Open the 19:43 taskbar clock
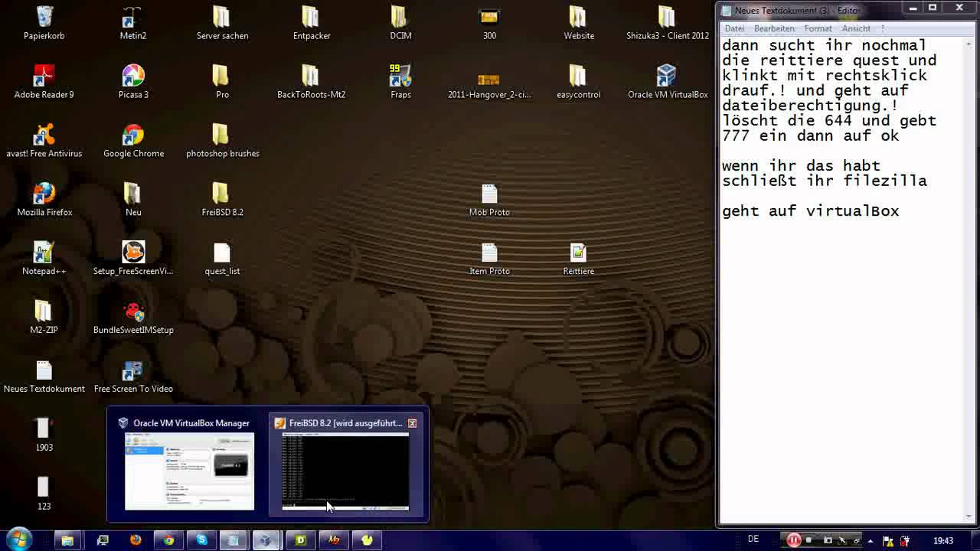 943,540
